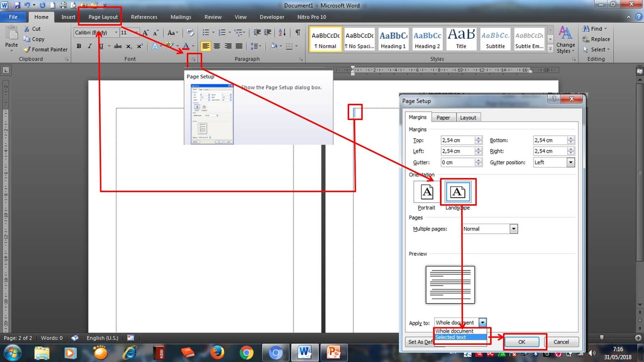
Task: Increase paragraph indent
Action: pos(268,33)
